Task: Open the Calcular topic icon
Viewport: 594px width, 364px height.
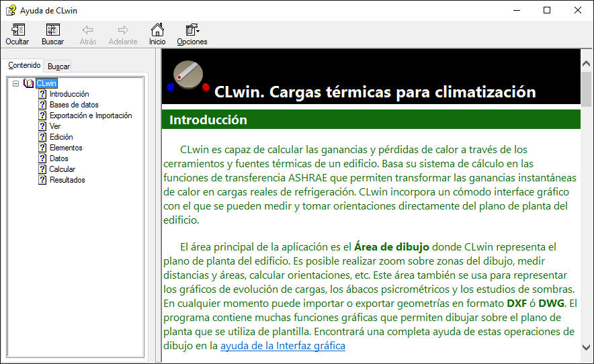Action: [42, 169]
